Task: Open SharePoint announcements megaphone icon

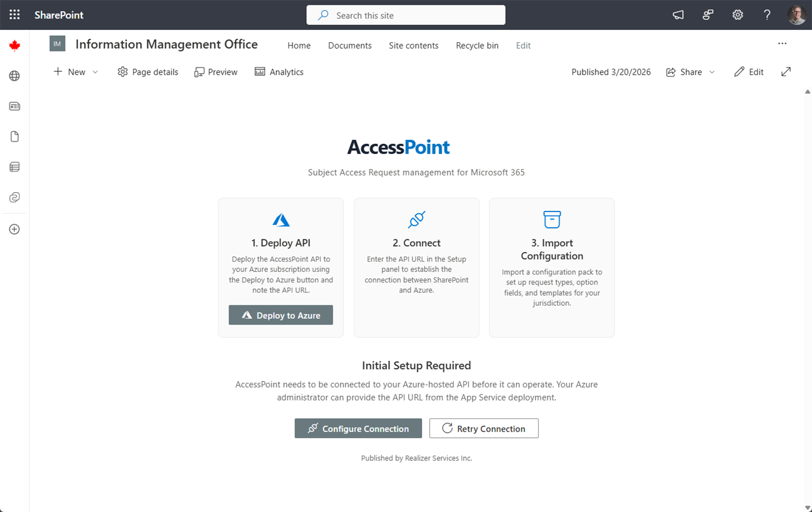Action: coord(678,15)
